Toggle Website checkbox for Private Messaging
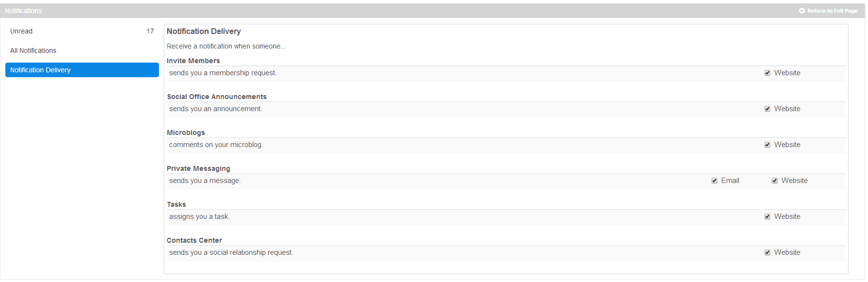Image resolution: width=868 pixels, height=282 pixels. [775, 181]
